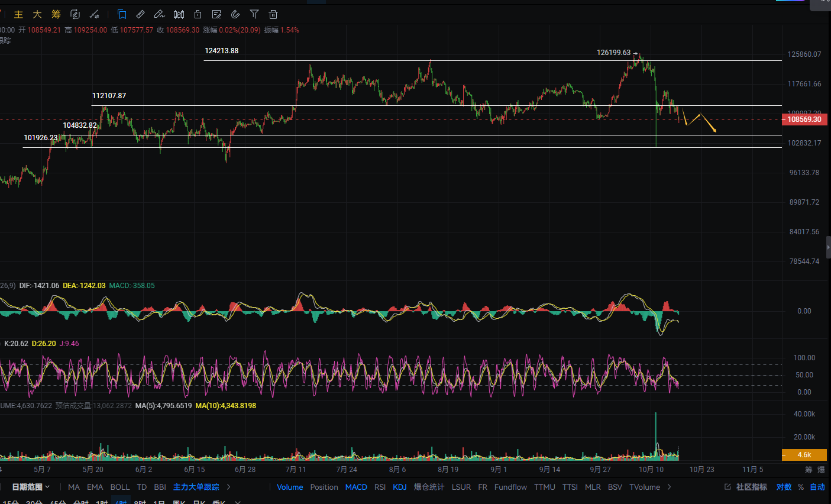Open the 日期范围 date range dropdown
Image resolution: width=831 pixels, height=504 pixels.
click(x=31, y=487)
